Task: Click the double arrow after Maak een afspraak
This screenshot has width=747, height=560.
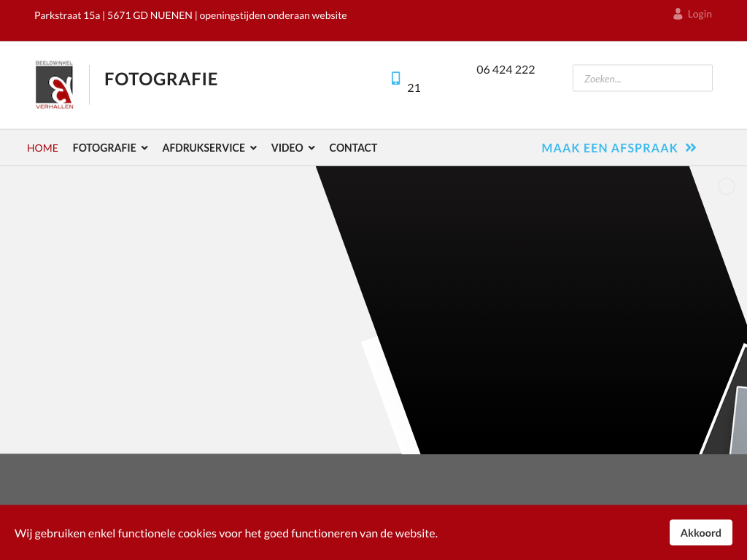Action: point(691,148)
